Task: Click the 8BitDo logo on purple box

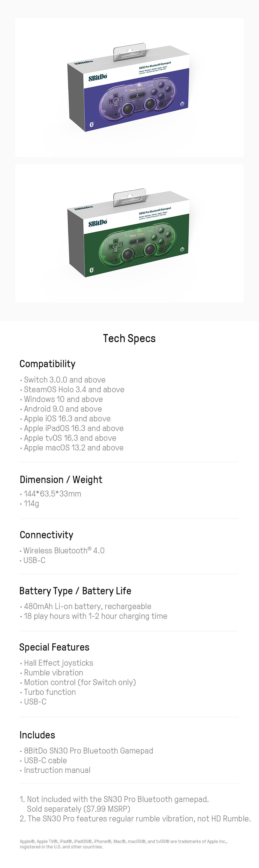Action: coord(98,78)
